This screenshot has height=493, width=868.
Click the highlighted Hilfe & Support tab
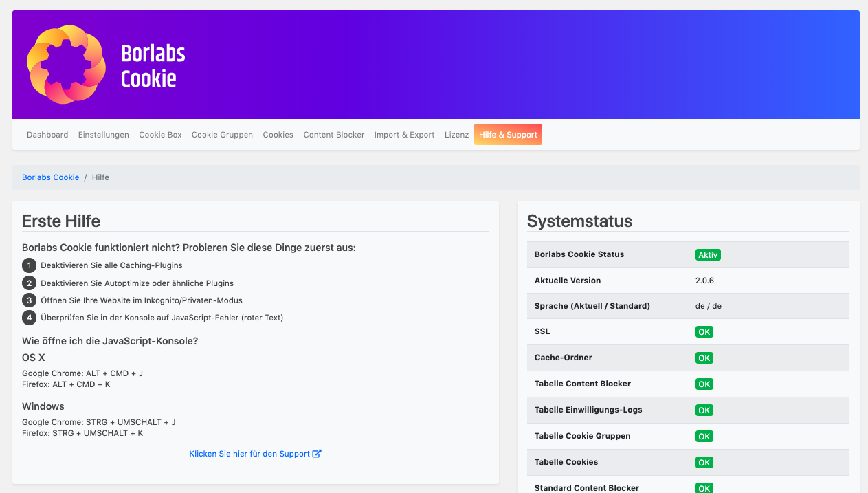(508, 135)
